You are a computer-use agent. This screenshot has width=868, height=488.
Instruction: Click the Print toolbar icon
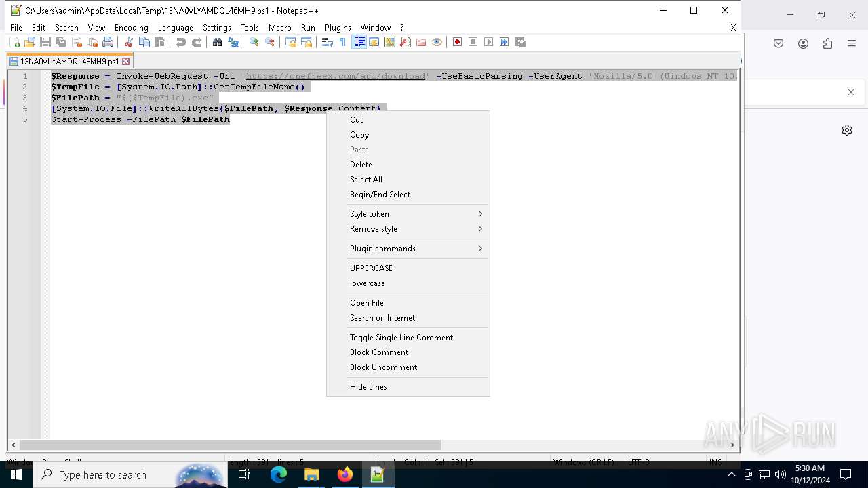click(x=108, y=42)
